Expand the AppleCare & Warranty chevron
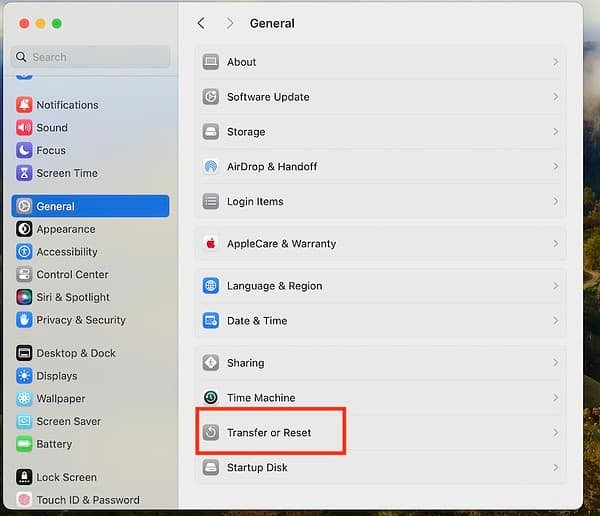 (x=556, y=243)
